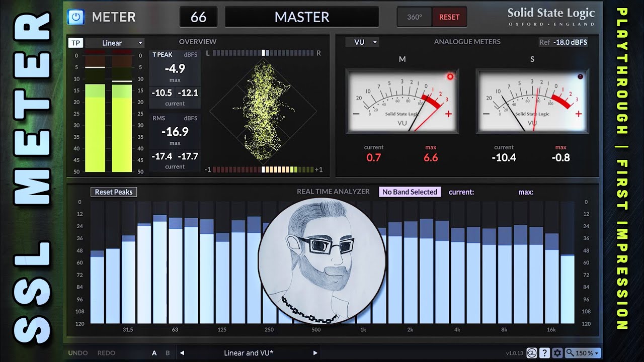Screen dimensions: 644x362
Task: Go to next preset arrow
Action: (315, 353)
